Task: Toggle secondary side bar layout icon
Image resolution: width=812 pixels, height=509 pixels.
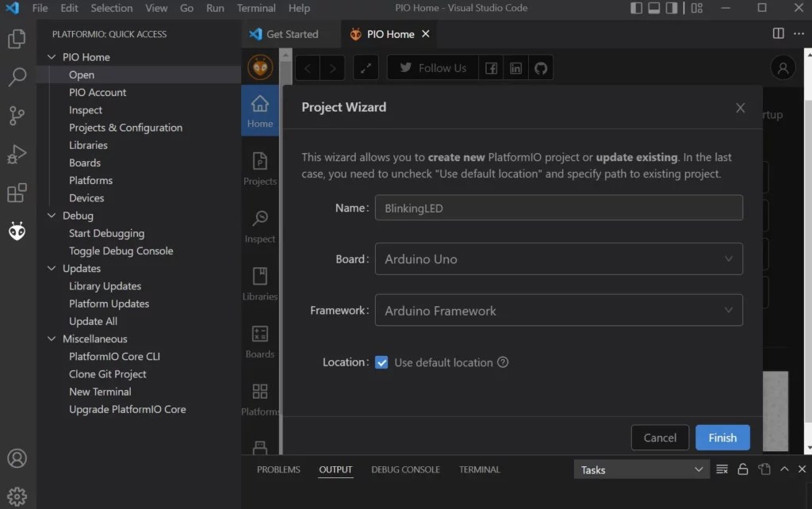Action: [x=671, y=8]
